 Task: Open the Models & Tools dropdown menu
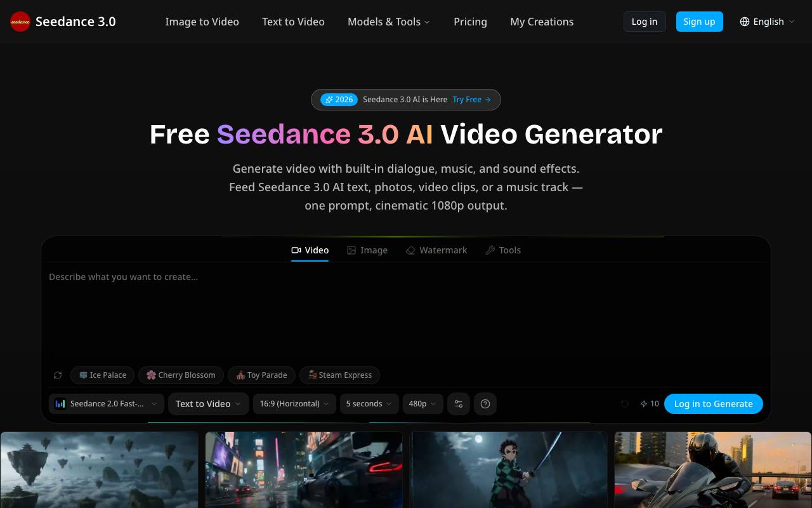[x=388, y=22]
